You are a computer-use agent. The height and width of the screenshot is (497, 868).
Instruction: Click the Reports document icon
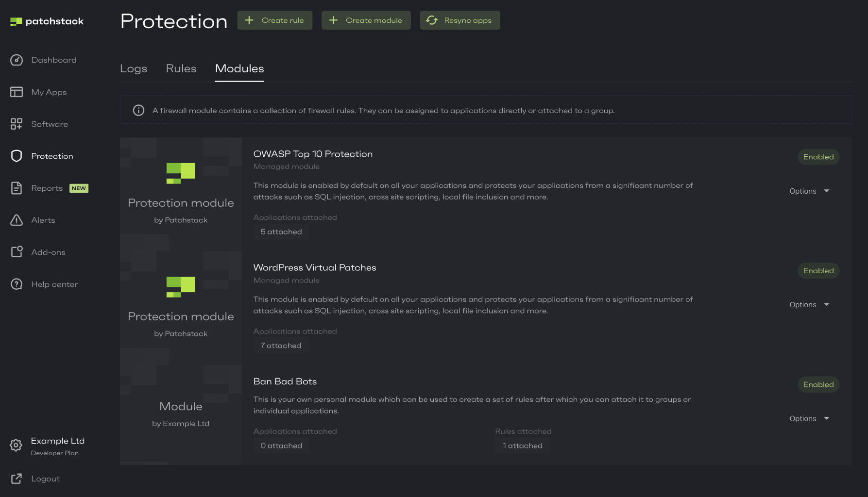[x=17, y=188]
